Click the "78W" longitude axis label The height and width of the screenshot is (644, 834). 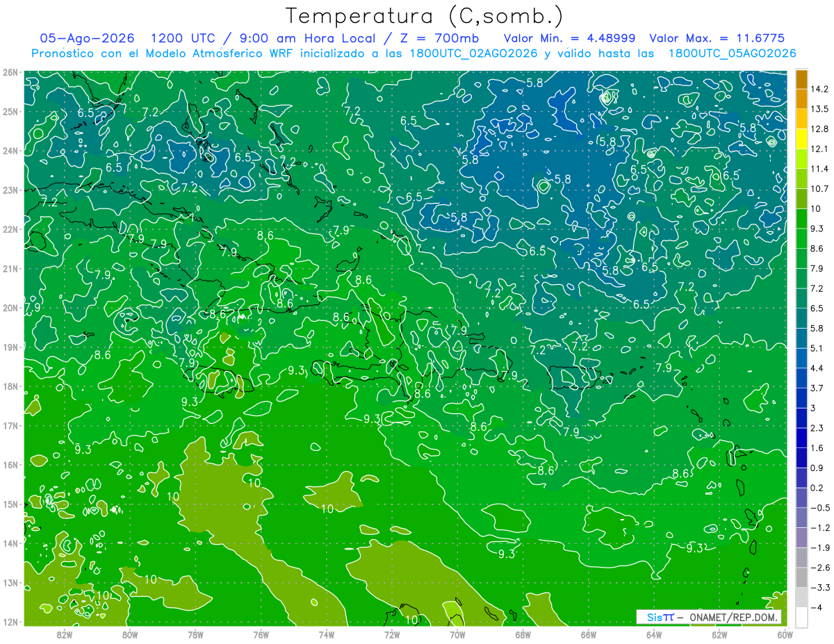tap(195, 634)
